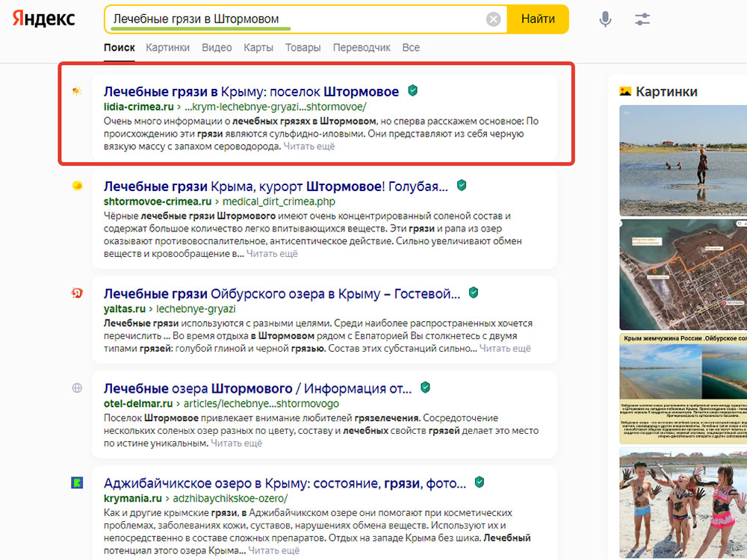Switch to the Картинки tab
The height and width of the screenshot is (560, 747).
[167, 48]
